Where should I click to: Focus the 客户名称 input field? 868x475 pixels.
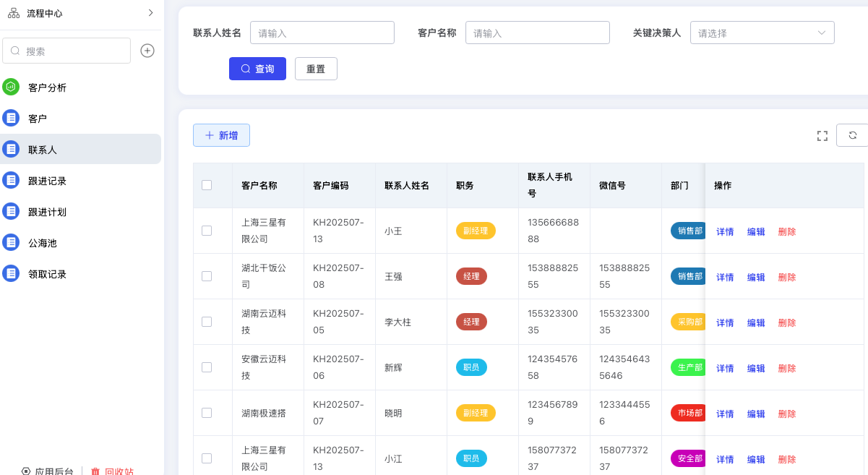pos(538,33)
